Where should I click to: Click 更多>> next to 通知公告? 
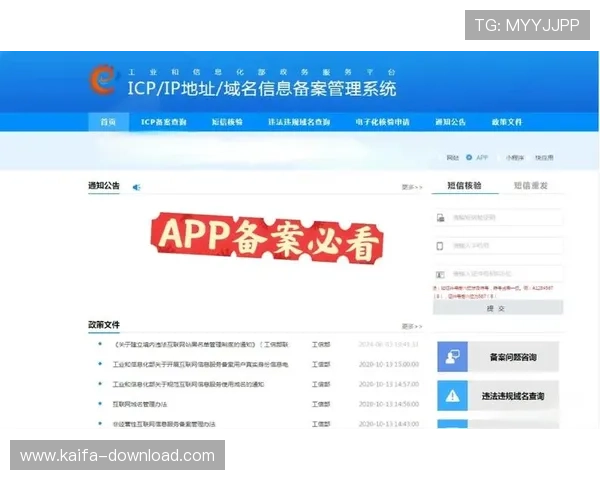(412, 187)
